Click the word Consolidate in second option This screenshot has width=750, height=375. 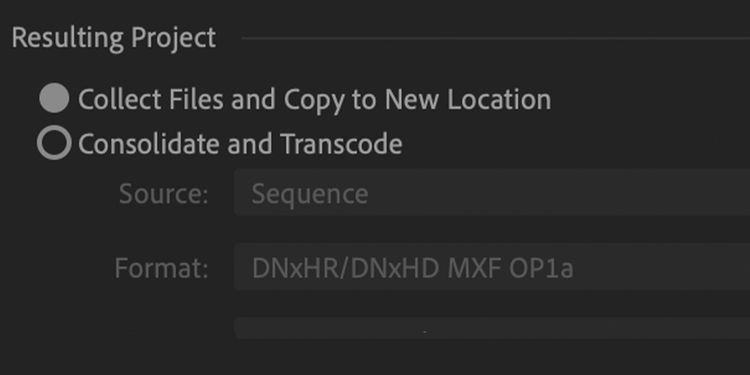coord(150,143)
